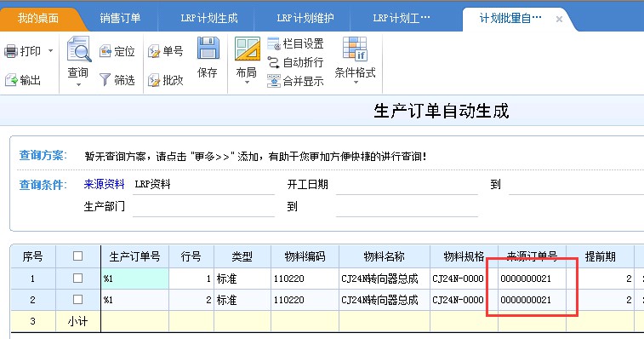The height and width of the screenshot is (339, 644).
Task: Check the checkbox in row 2
Action: click(x=77, y=300)
